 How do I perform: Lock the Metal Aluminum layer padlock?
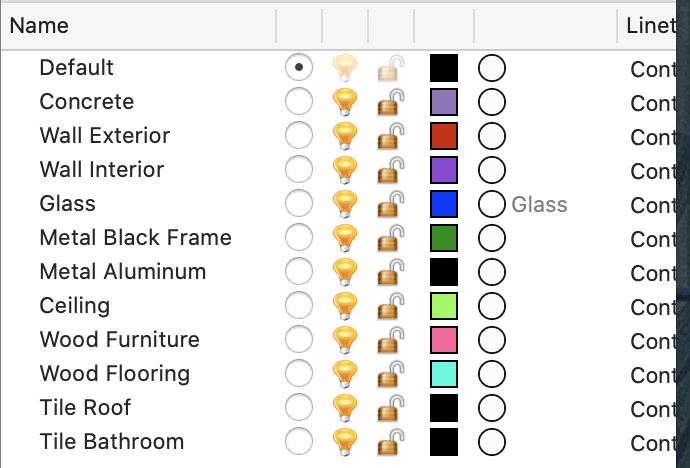coord(391,272)
